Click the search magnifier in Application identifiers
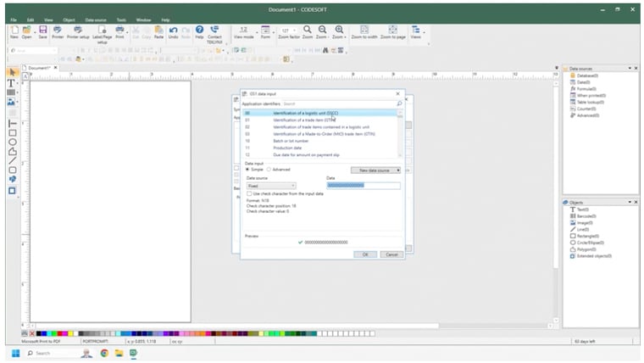Viewport: 644px width, 363px height. point(399,103)
